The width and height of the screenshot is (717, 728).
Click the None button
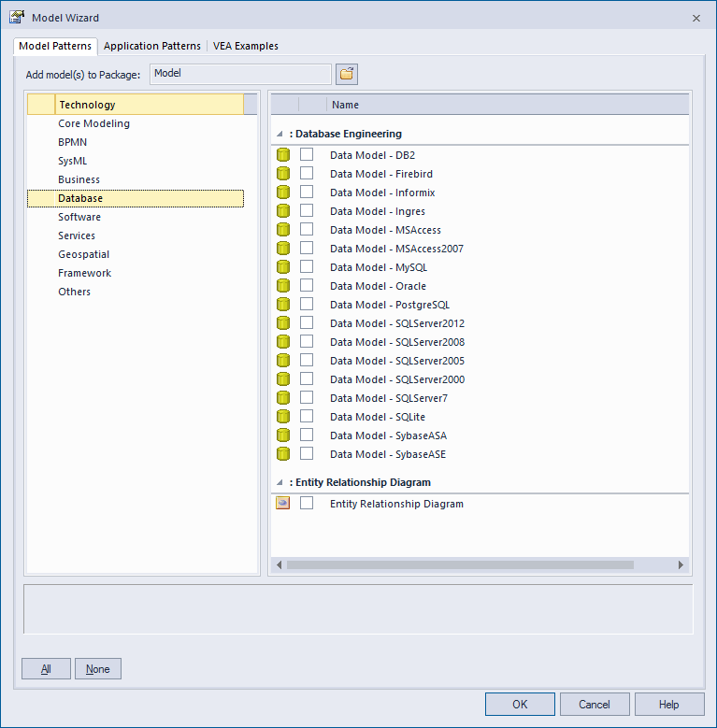[98, 668]
